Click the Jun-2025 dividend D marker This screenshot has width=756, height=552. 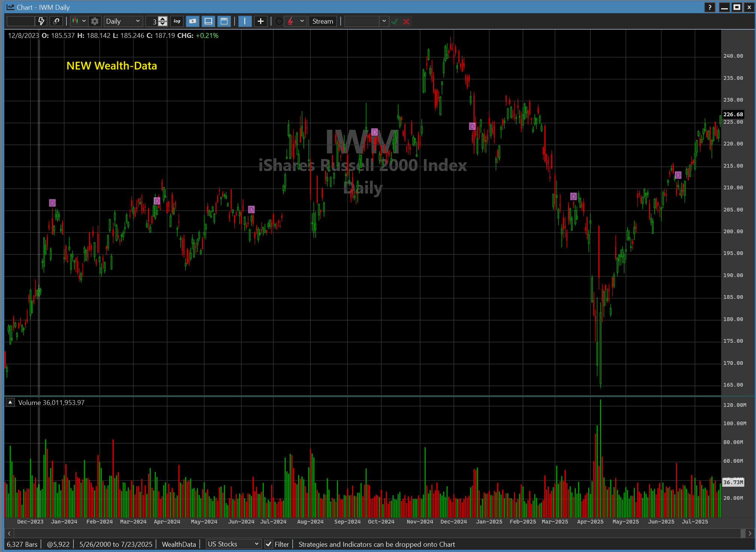click(x=678, y=175)
